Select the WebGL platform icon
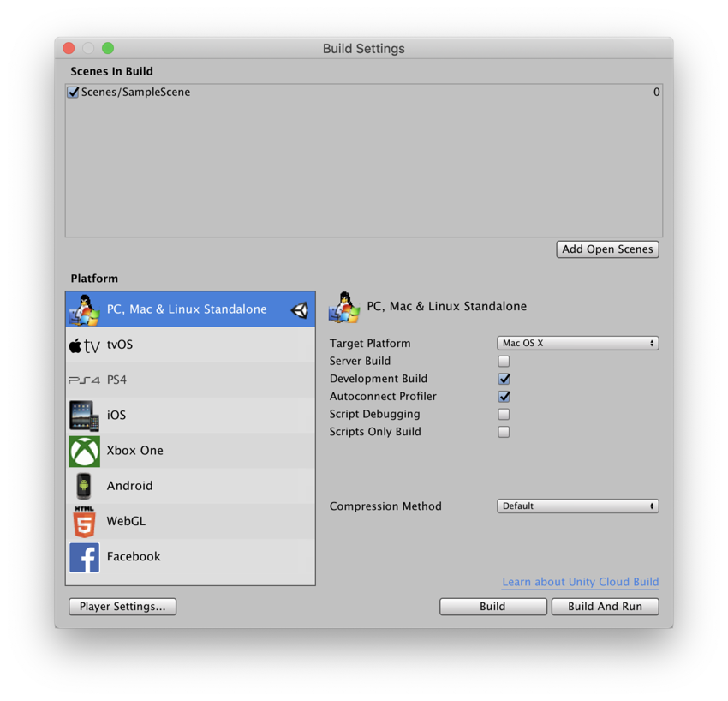 point(84,521)
